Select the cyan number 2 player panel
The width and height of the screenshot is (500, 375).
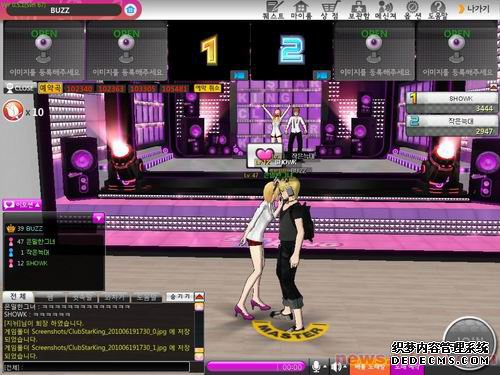(x=291, y=50)
